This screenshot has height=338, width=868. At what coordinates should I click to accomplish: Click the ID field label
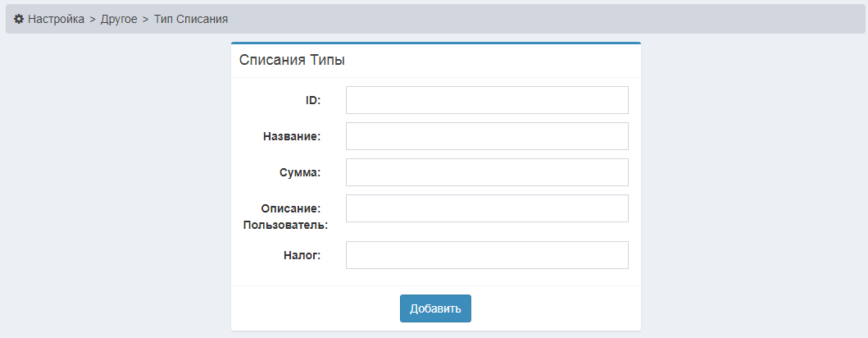tap(312, 100)
